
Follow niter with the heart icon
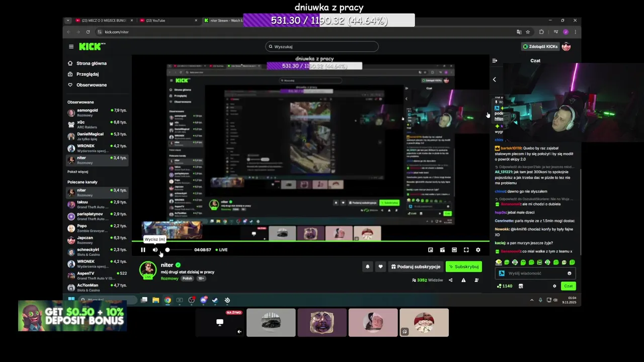[380, 266]
